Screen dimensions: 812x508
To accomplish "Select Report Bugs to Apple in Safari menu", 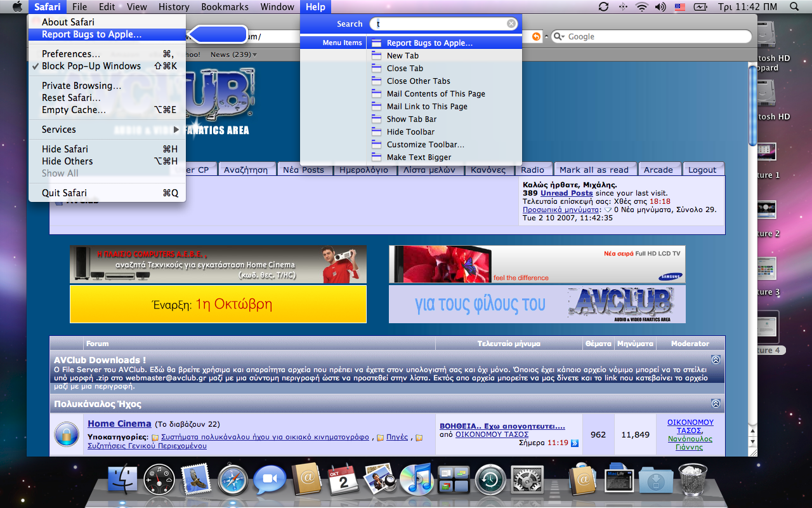I will (x=107, y=34).
